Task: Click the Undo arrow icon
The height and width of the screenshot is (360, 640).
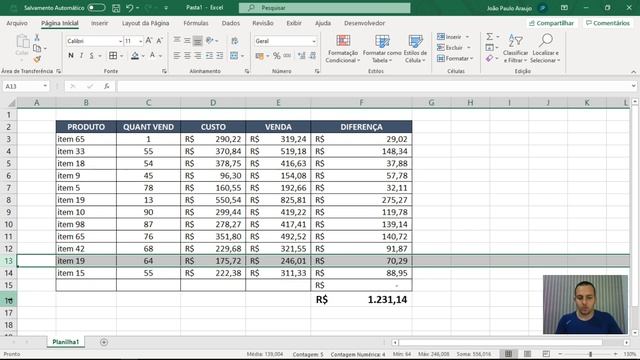Action: point(130,8)
